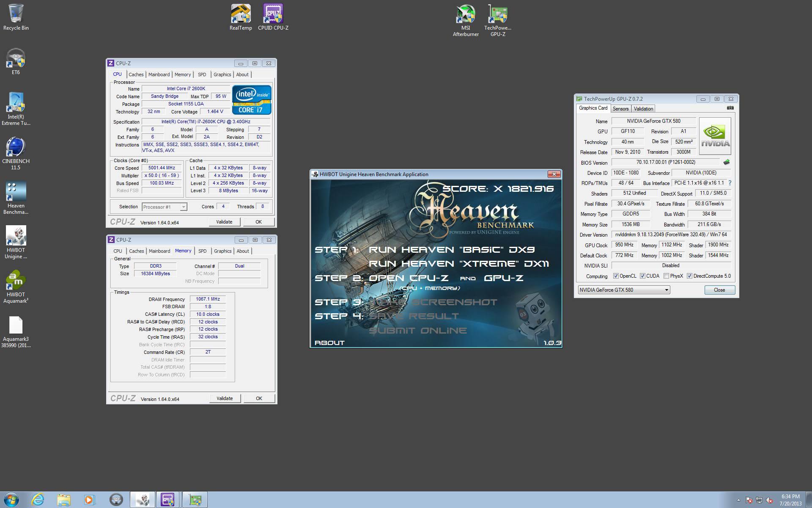Click Save Result in Heaven app

414,316
